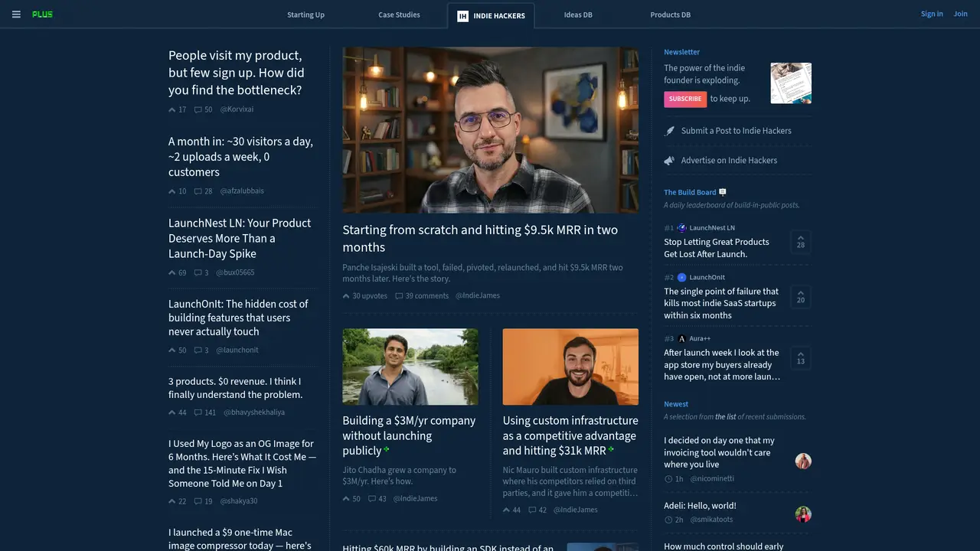Open the Building a $3M/yr company thumbnail
This screenshot has width=980, height=551.
[410, 367]
